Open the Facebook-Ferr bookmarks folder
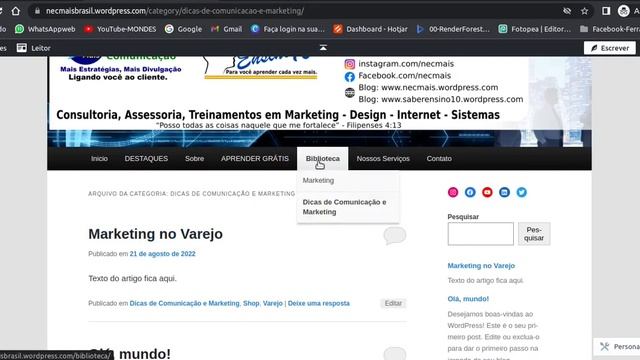The height and width of the screenshot is (360, 640). pyautogui.click(x=610, y=29)
